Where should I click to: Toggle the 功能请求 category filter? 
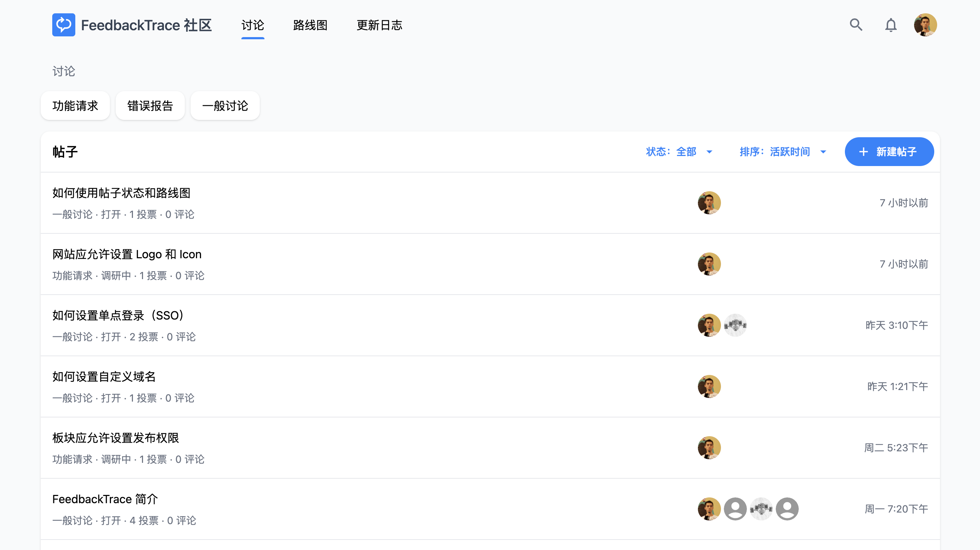tap(75, 106)
